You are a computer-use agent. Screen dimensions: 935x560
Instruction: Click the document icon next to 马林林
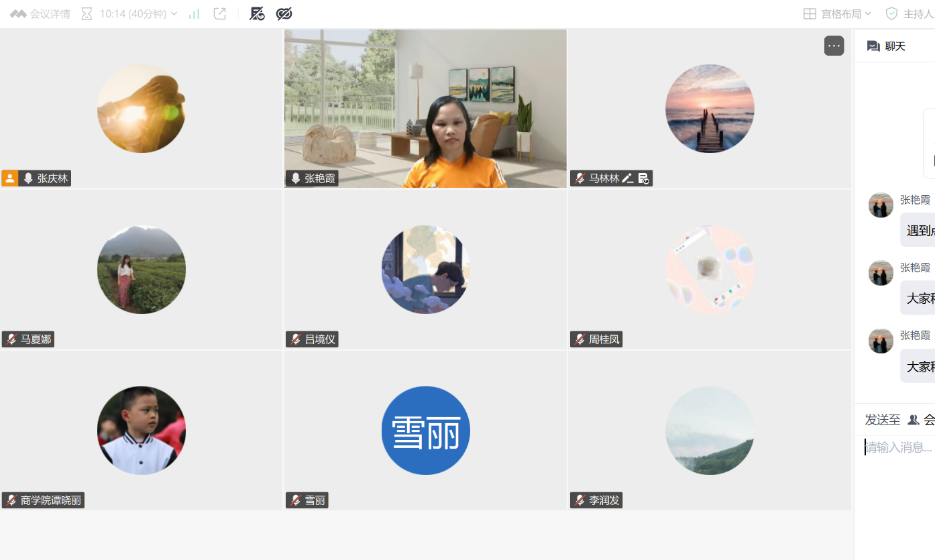(x=643, y=178)
